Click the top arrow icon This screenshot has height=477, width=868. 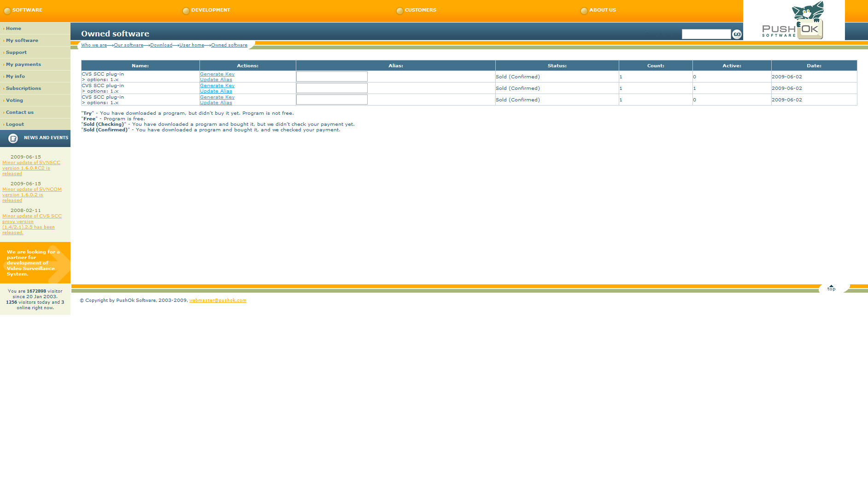point(831,288)
